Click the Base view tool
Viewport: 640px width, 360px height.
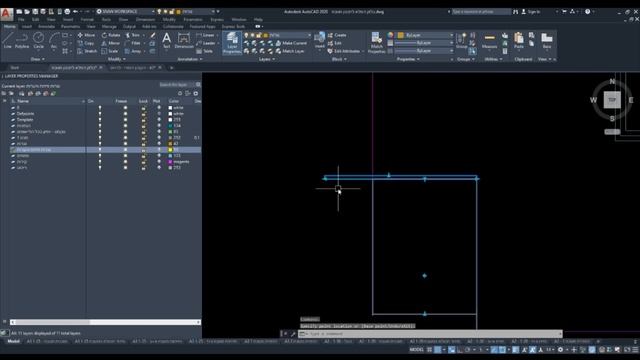547,41
